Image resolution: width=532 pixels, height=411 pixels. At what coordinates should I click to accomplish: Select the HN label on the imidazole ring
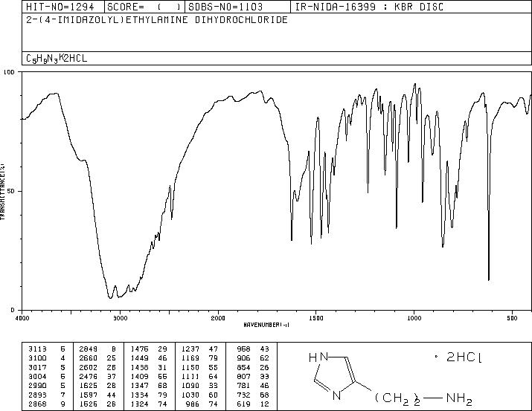[318, 357]
